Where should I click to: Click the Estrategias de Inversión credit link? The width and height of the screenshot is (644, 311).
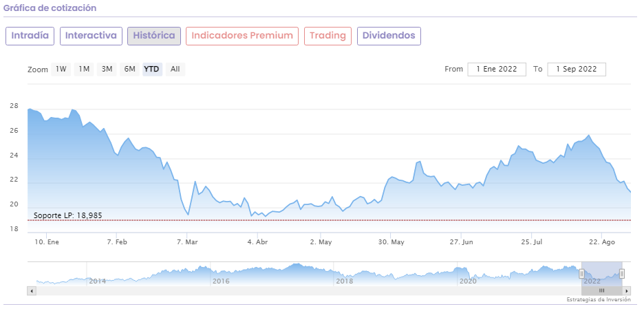(x=598, y=301)
